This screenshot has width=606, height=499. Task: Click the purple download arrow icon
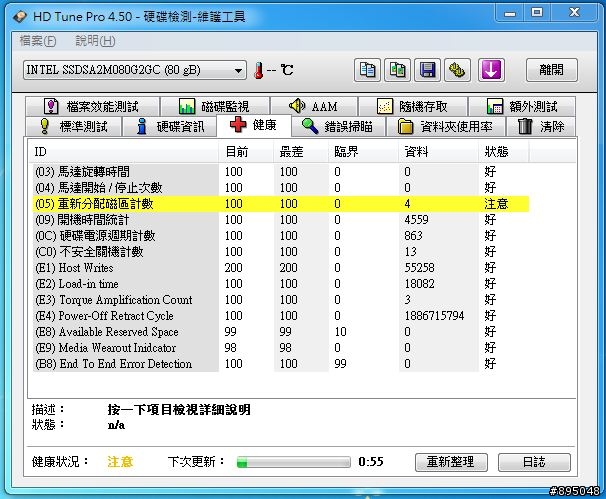pos(491,70)
